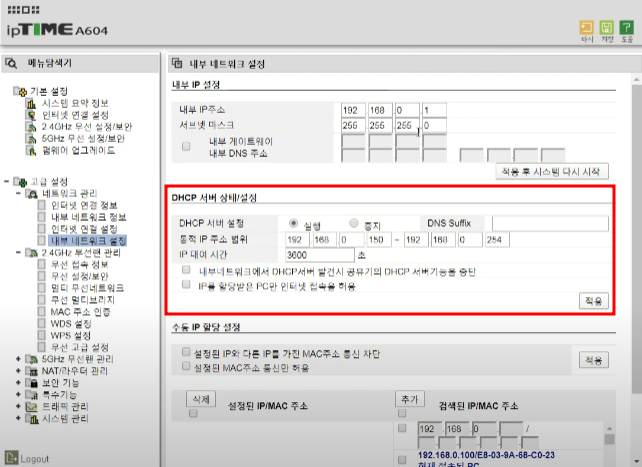Click the 동적 IP range start field 150
The width and height of the screenshot is (642, 467).
coord(379,240)
